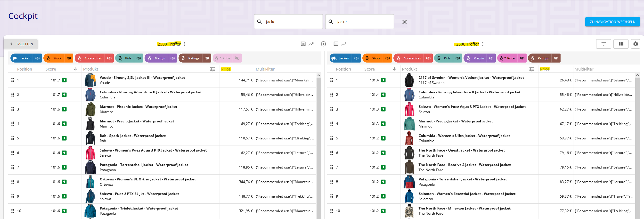
Task: Toggle visibility of left Stock rule
Action: click(69, 58)
